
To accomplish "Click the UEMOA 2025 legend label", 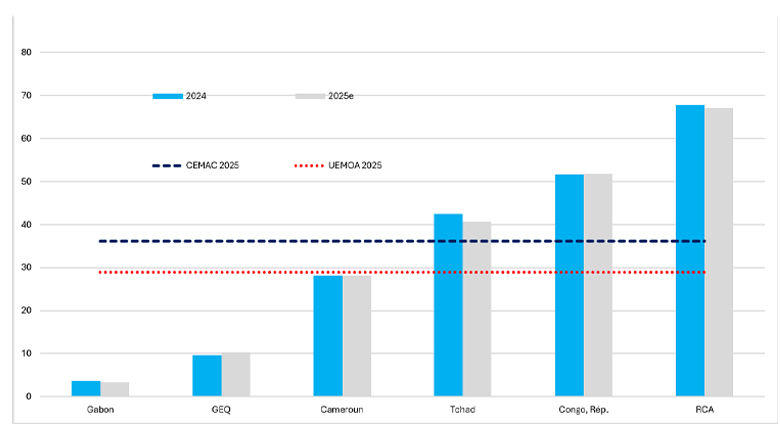I will [355, 166].
